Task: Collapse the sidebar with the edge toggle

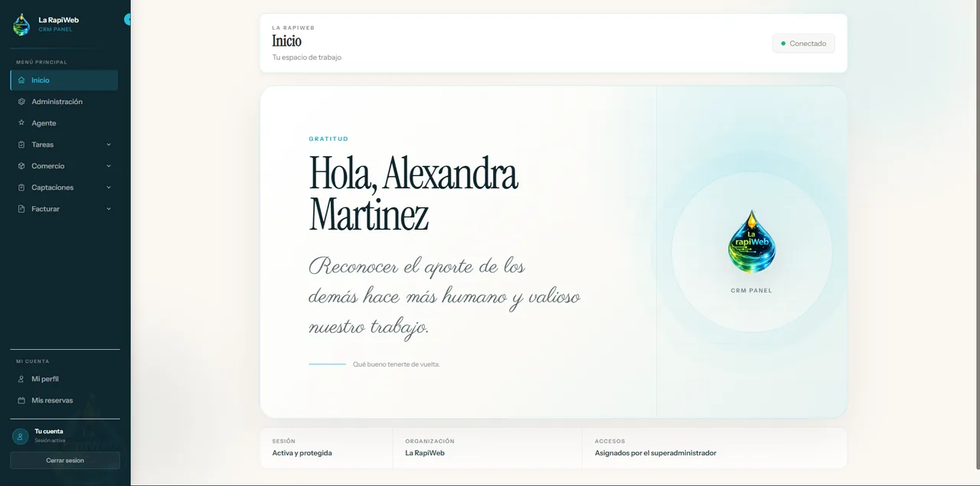Action: pos(128,19)
